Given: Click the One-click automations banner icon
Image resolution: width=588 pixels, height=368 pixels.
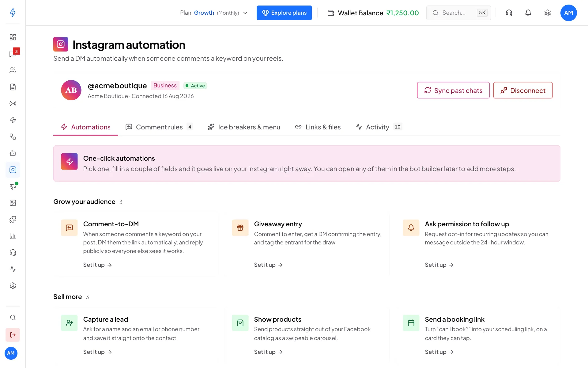Looking at the screenshot, I should [x=69, y=161].
